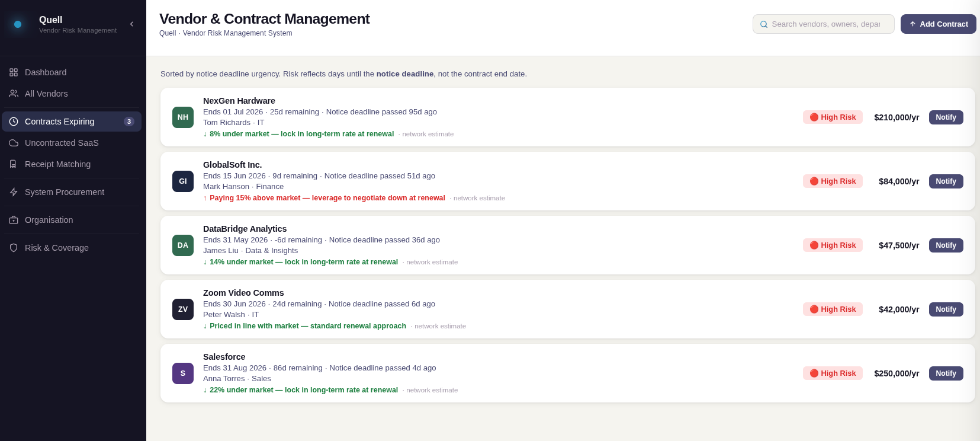Click the NH avatar for NexGen Hardware
The image size is (980, 441).
point(183,117)
